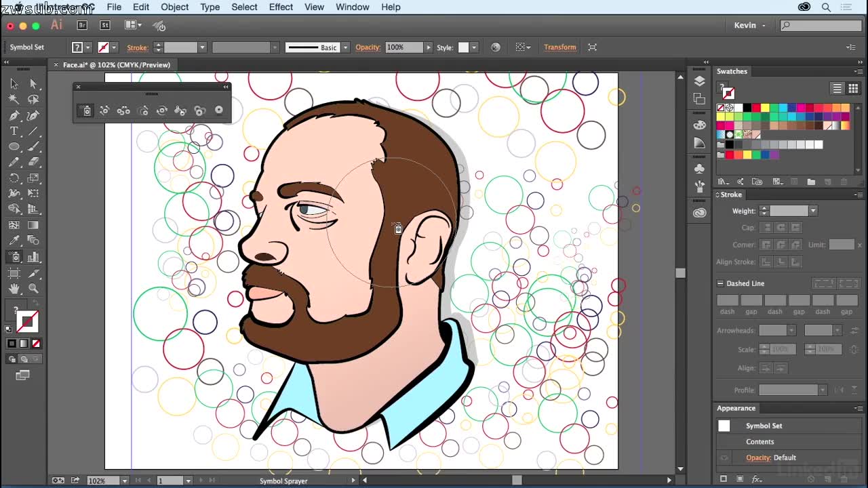This screenshot has height=488, width=868.
Task: Open the Effect menu
Action: click(281, 7)
